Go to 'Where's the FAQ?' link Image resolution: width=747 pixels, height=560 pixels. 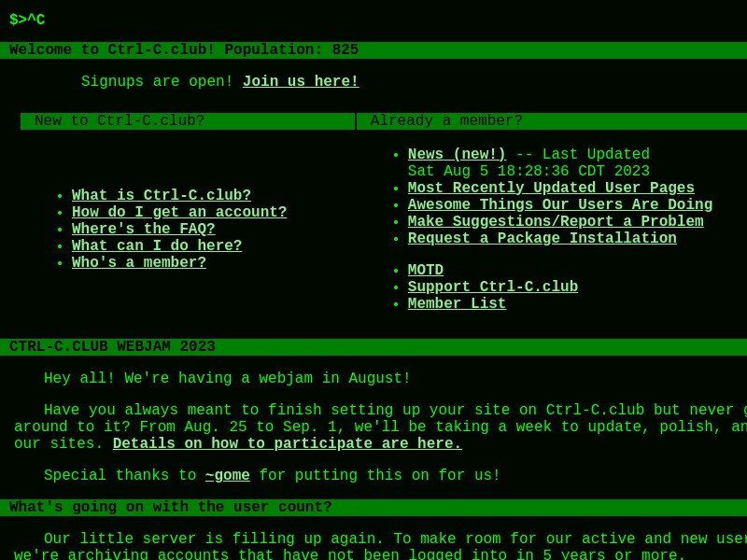tap(144, 229)
